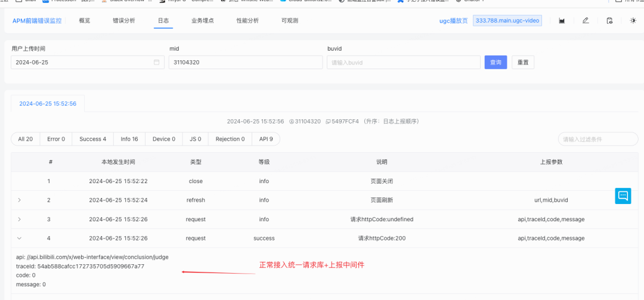Screen dimensions: 644x300
Task: Click the 请输入过滤条件 filter search box
Action: (x=598, y=139)
